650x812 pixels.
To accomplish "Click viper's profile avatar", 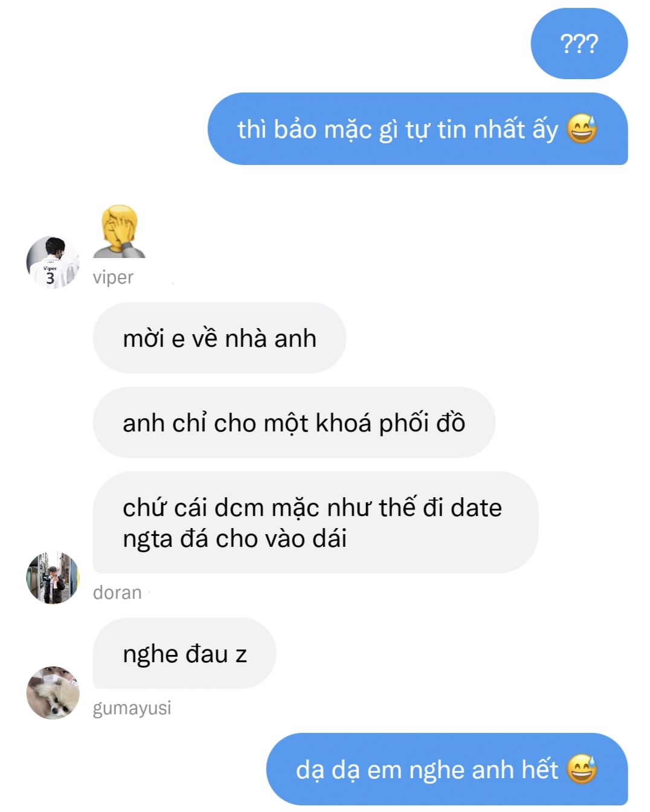I will pos(53,263).
